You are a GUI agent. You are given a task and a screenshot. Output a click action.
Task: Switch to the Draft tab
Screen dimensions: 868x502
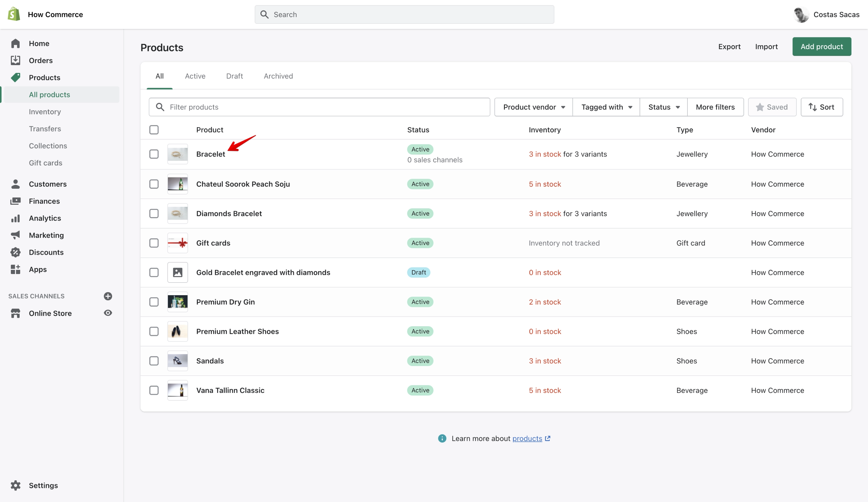coord(234,76)
